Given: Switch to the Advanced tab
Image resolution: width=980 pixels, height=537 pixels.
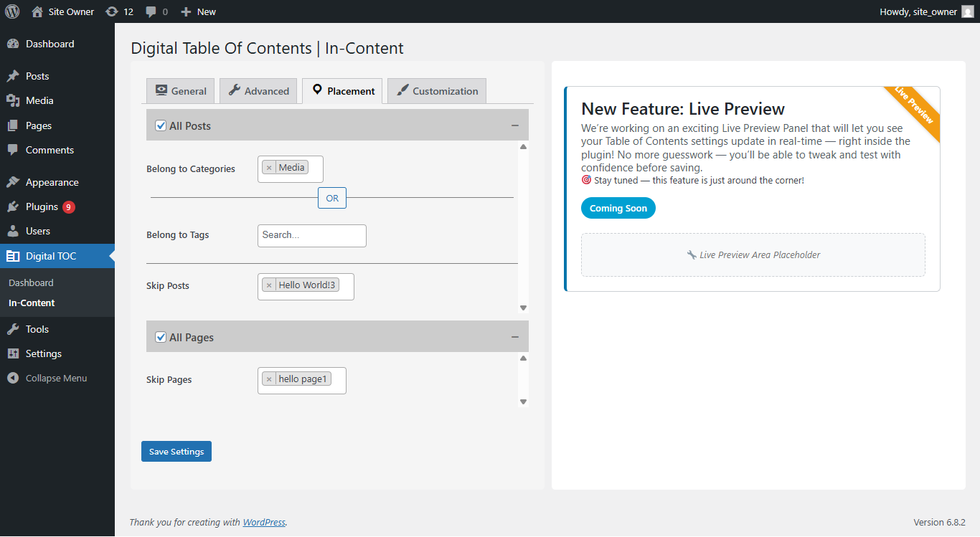Looking at the screenshot, I should coord(258,91).
